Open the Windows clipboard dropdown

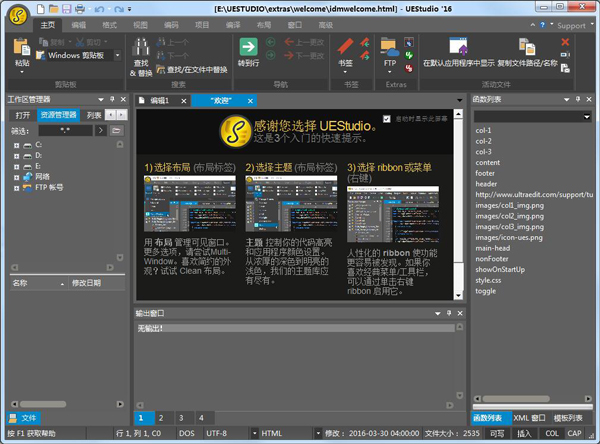117,55
